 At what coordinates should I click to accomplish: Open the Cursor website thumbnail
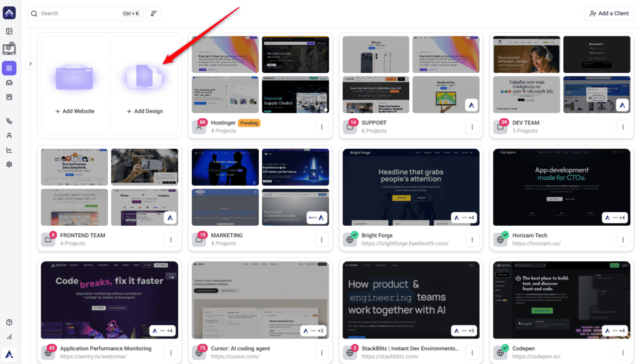260,300
